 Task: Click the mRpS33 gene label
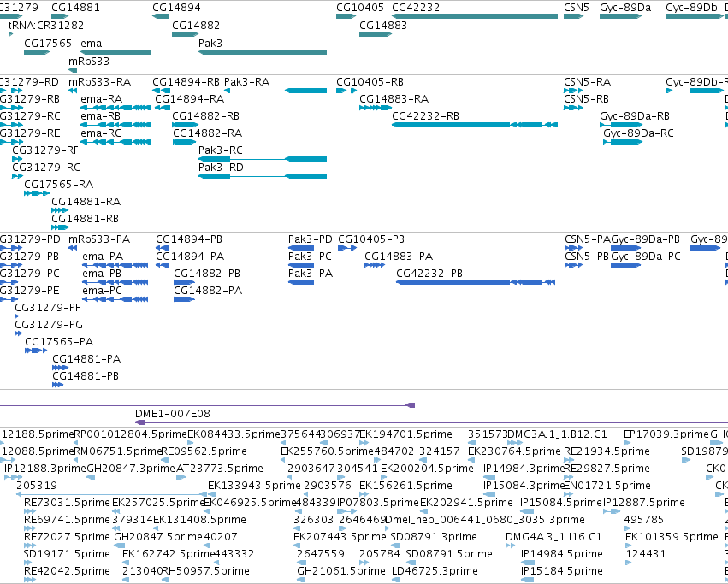[89, 62]
